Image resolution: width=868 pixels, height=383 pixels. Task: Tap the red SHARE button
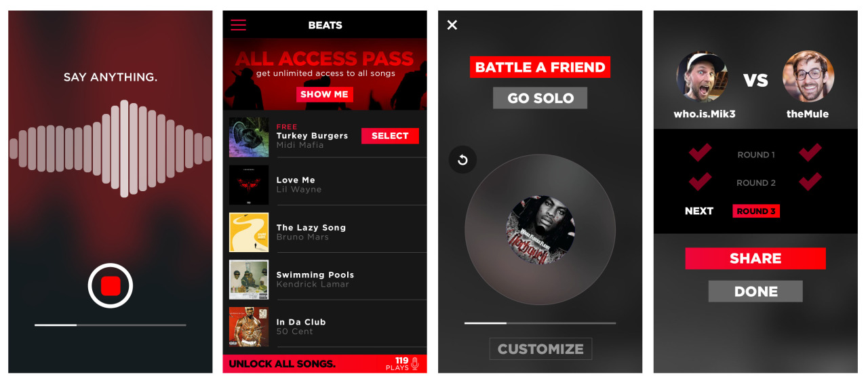click(x=755, y=258)
